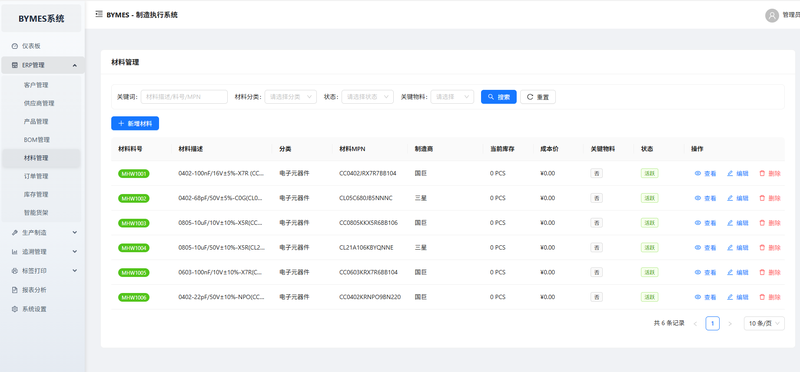Click next page arrow in pagination

[730, 324]
